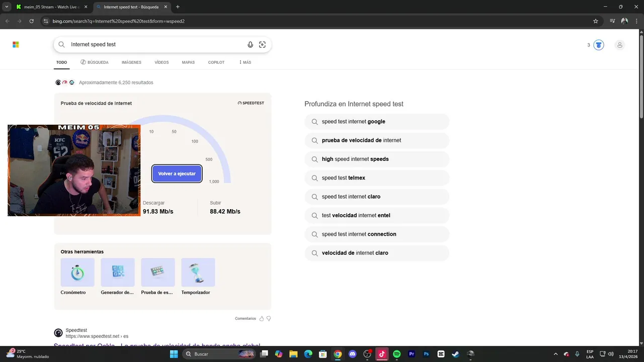This screenshot has width=644, height=362.
Task: Click the taskbar Buscar search box
Action: [220, 354]
